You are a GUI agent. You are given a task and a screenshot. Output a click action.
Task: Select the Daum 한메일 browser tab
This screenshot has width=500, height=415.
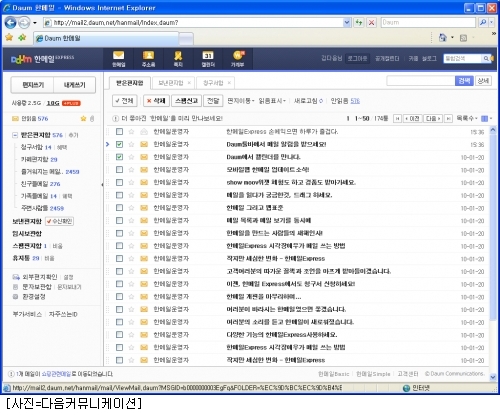pos(106,38)
